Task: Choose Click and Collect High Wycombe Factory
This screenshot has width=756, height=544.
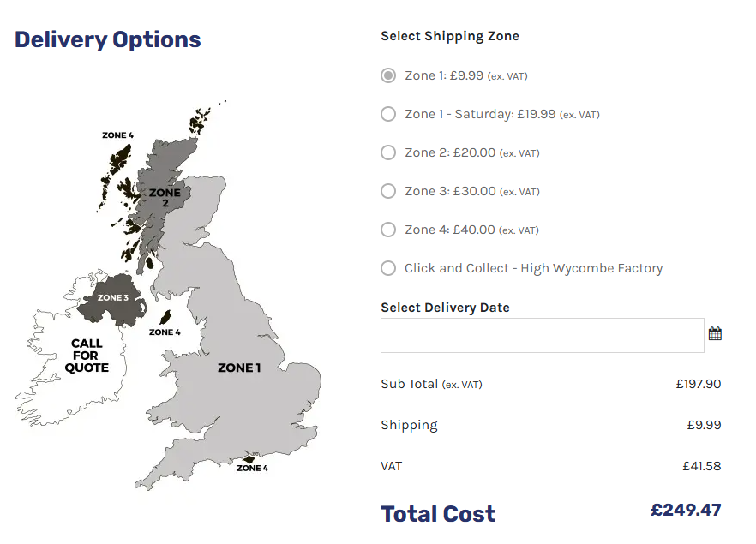Action: 388,268
